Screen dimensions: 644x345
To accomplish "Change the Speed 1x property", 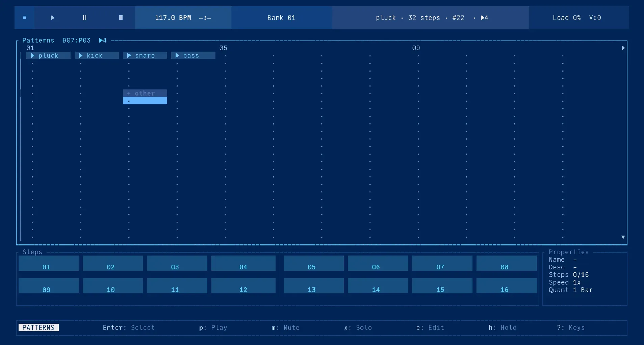I will point(565,282).
